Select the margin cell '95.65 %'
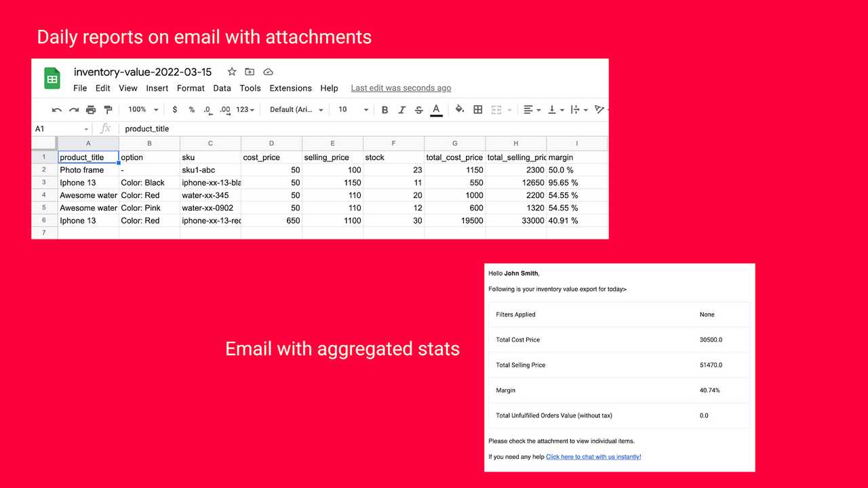This screenshot has width=868, height=488. point(576,182)
